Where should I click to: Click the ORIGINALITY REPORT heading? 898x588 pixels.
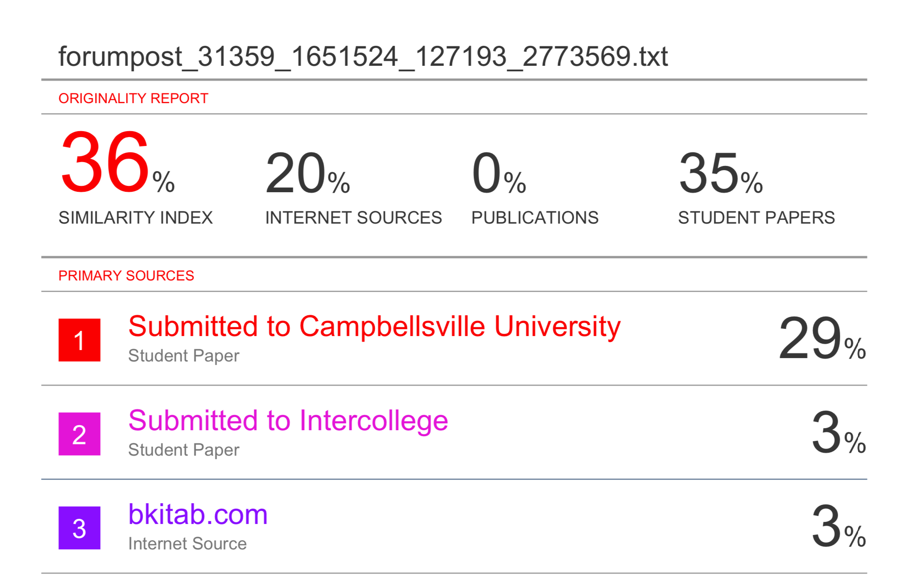coord(133,98)
